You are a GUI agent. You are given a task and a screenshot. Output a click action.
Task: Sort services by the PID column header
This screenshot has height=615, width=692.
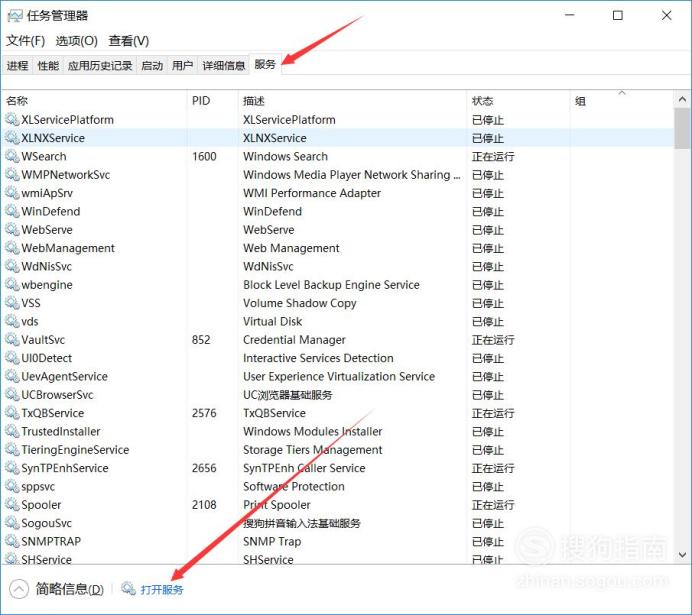213,101
